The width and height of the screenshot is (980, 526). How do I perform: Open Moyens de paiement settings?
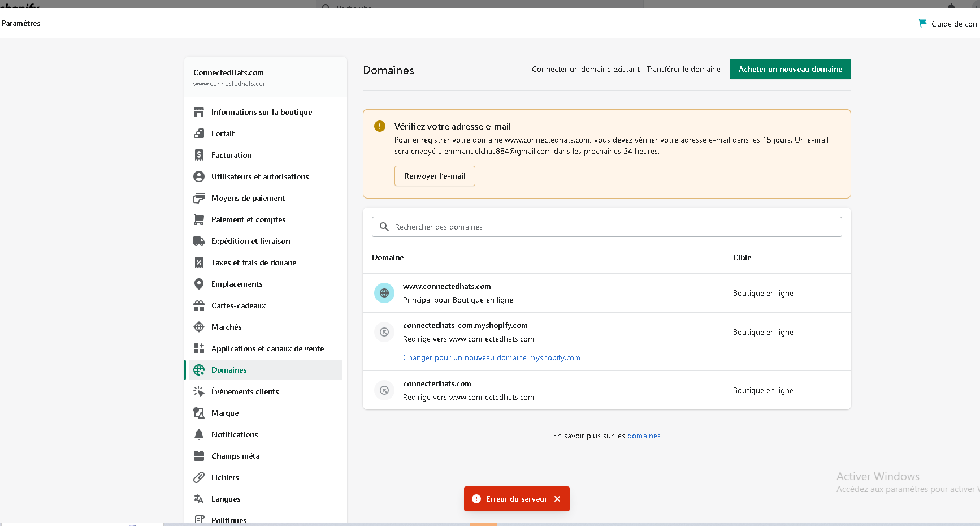click(248, 198)
